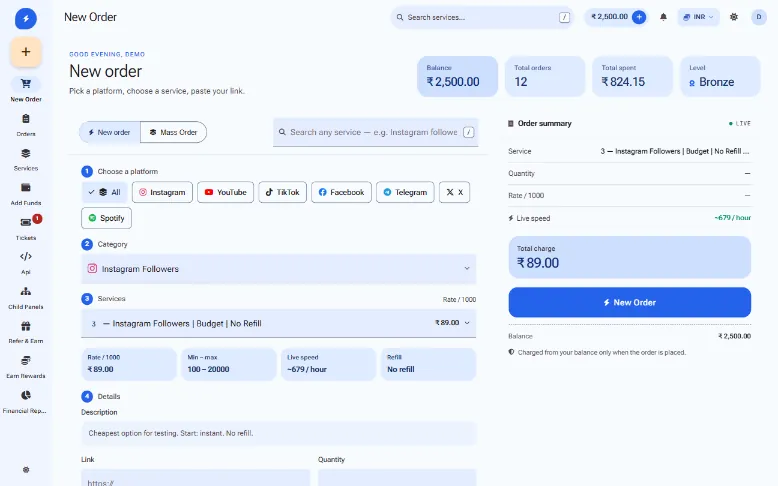Click the top Search services field
This screenshot has height=486, width=778.
pyautogui.click(x=481, y=17)
